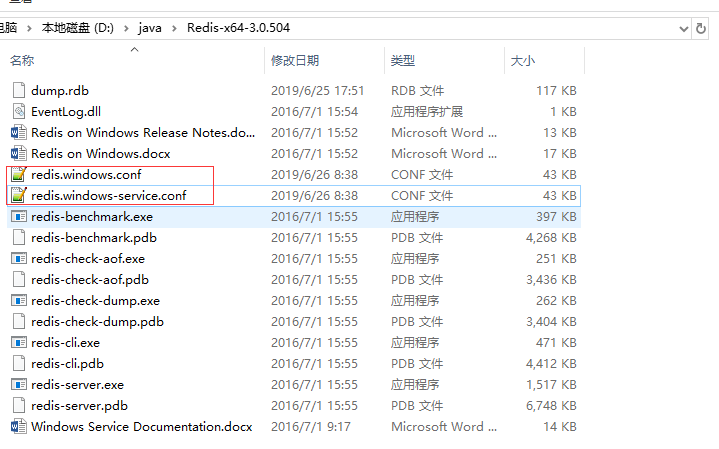The image size is (719, 449).
Task: Click the RDB 文件 type cell
Action: click(x=417, y=90)
